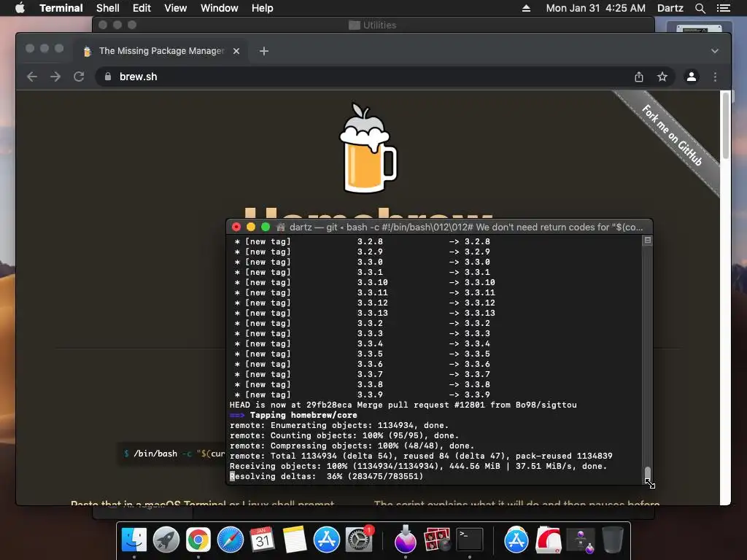Click Fork me on GitHub ribbon
The image size is (747, 560).
click(x=672, y=135)
